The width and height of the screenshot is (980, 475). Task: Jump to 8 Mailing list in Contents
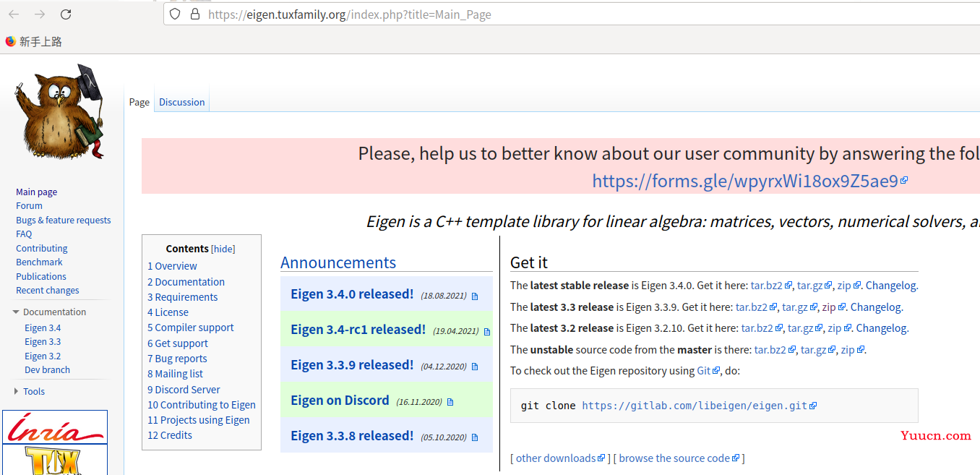pyautogui.click(x=176, y=374)
